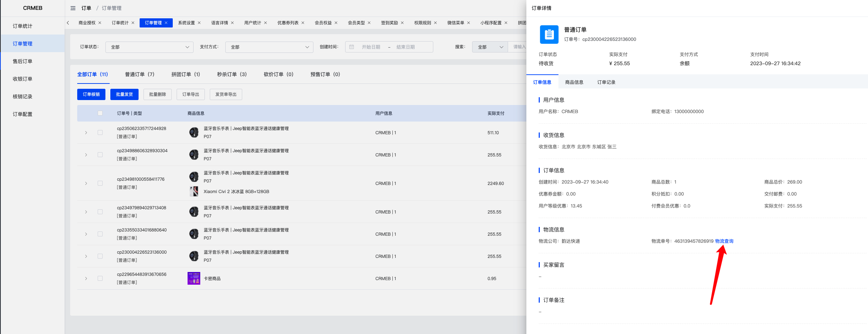Switch to 普通订单 (7) tab

pyautogui.click(x=140, y=74)
